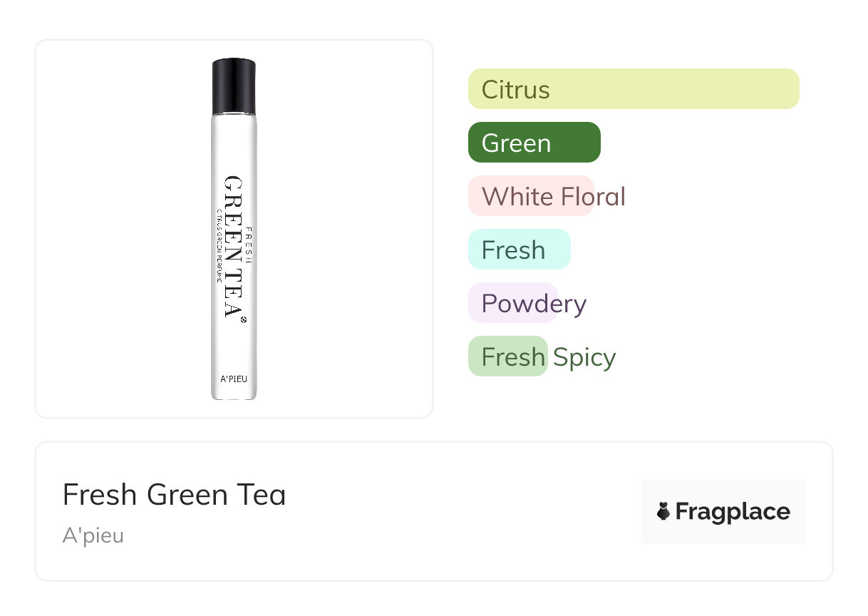868x616 pixels.
Task: Click the Fresh Spicy accord bar
Action: click(x=507, y=356)
